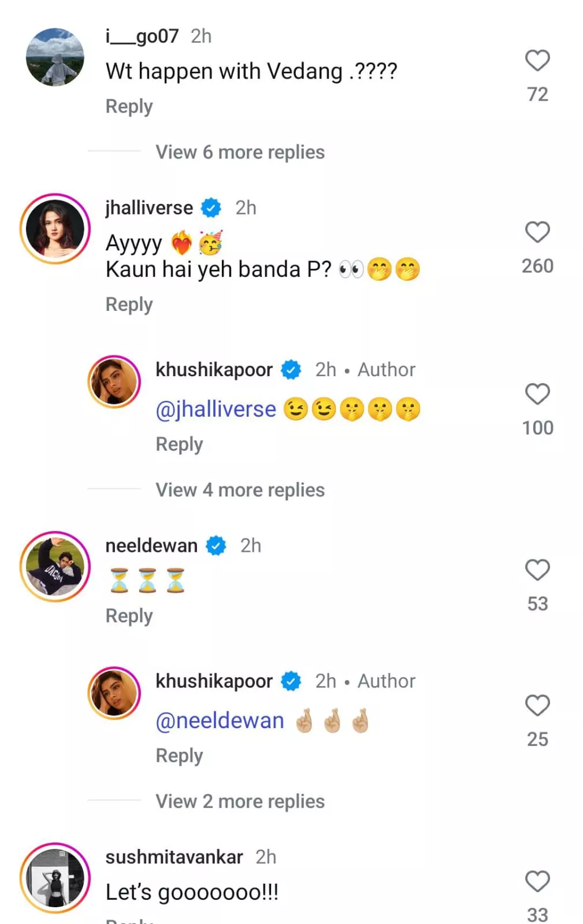Expand View 4 more replies
The height and width of the screenshot is (924, 583).
point(240,490)
